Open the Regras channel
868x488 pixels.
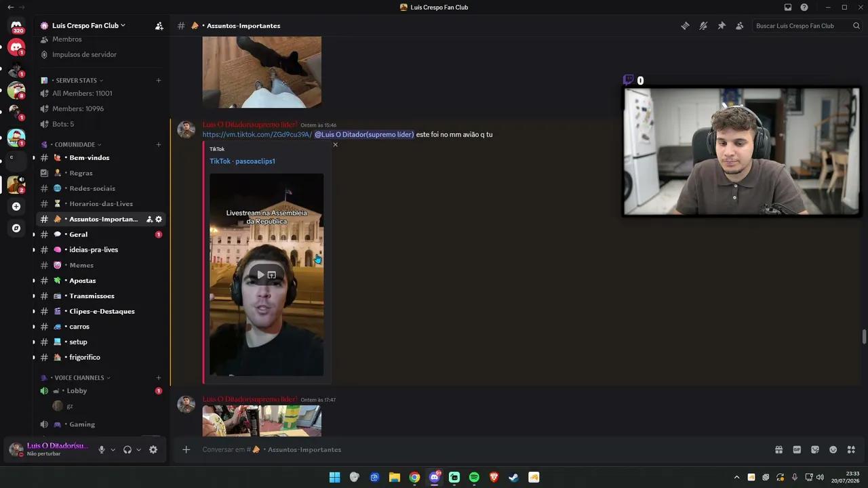[100, 173]
